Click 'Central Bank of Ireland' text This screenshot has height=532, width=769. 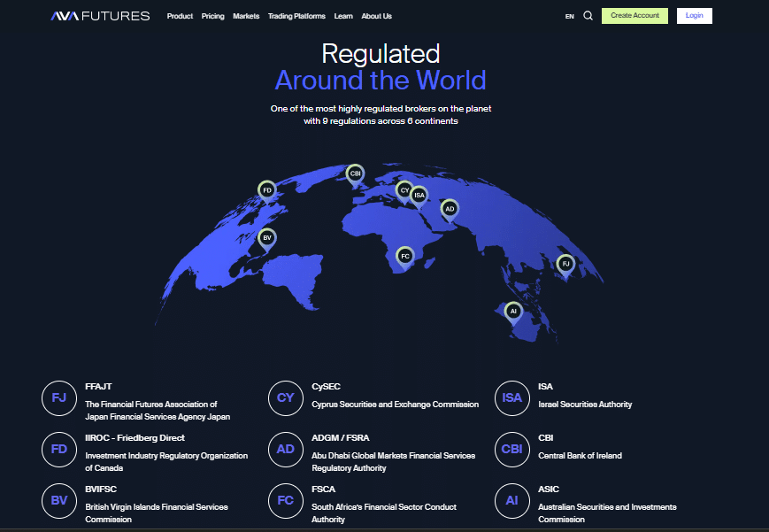click(580, 456)
